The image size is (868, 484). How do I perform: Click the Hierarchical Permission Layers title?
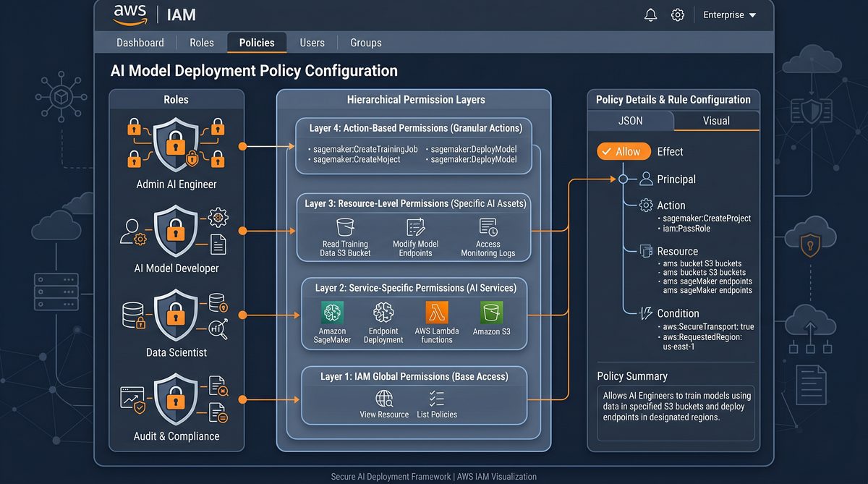coord(416,100)
